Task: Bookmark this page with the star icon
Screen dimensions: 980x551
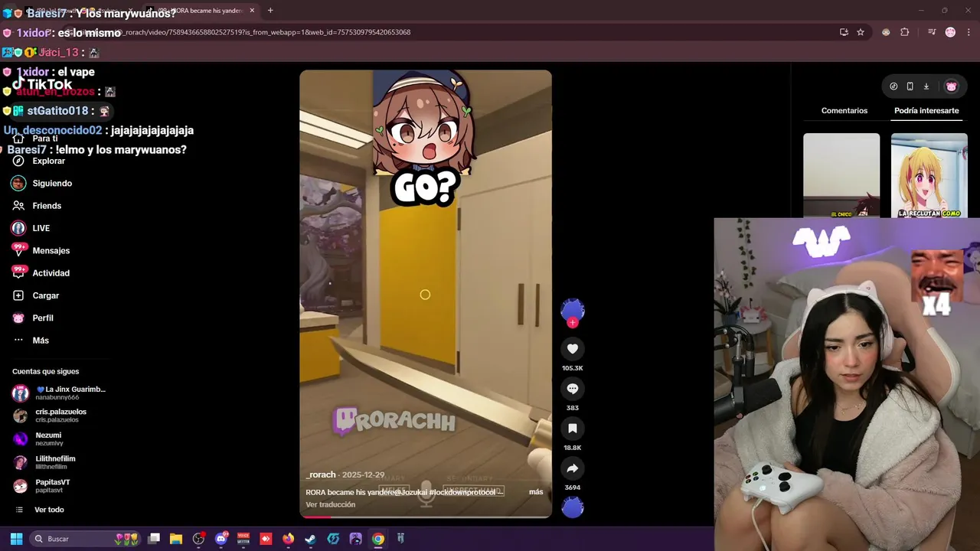Action: (x=861, y=32)
